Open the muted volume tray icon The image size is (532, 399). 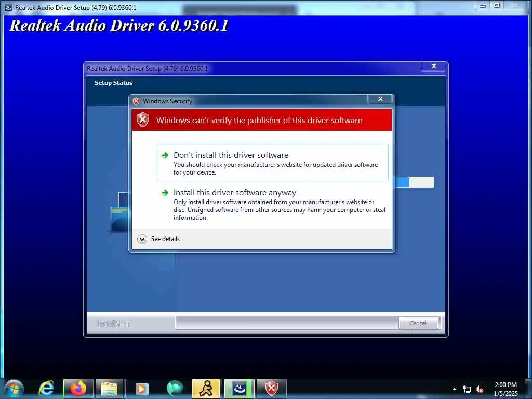pos(479,390)
